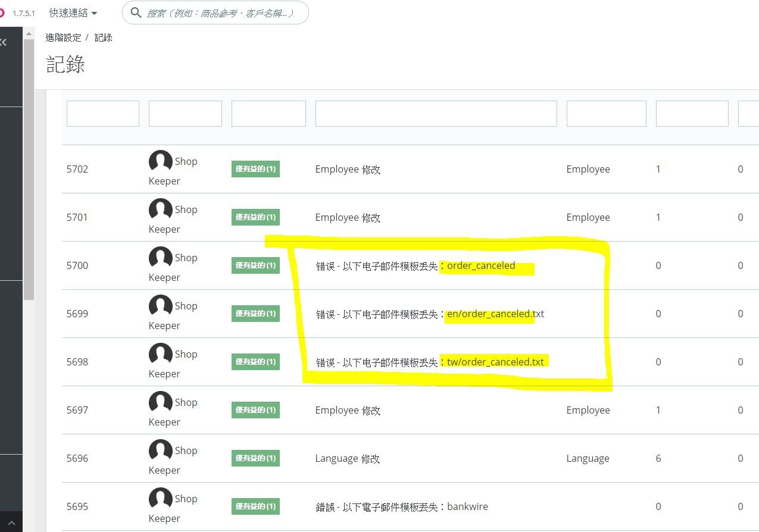Click avatar icon in row 5699
This screenshot has width=759, height=532.
[x=161, y=306]
